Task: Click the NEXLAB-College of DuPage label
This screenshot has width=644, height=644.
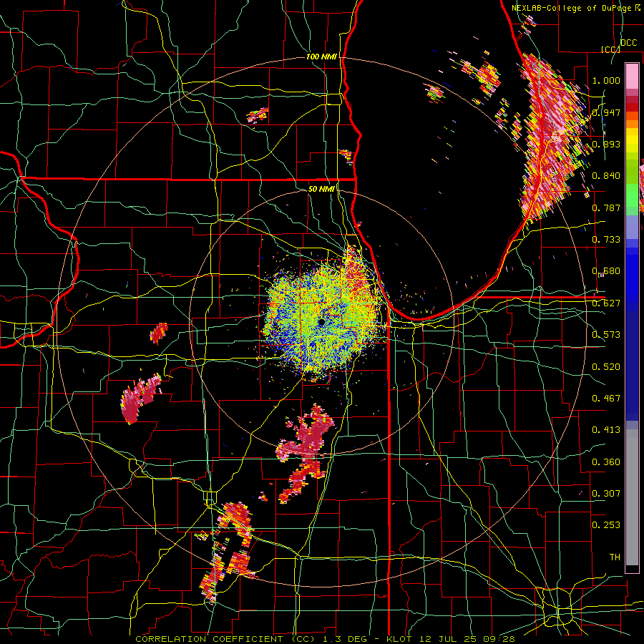Action: [x=572, y=8]
